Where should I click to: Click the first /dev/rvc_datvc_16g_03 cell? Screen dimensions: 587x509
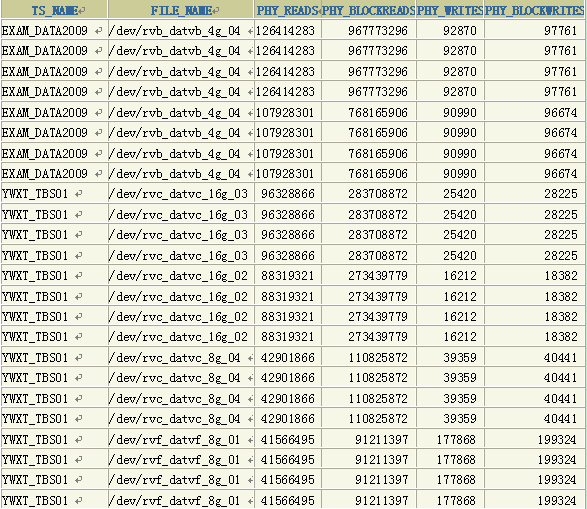click(x=181, y=193)
